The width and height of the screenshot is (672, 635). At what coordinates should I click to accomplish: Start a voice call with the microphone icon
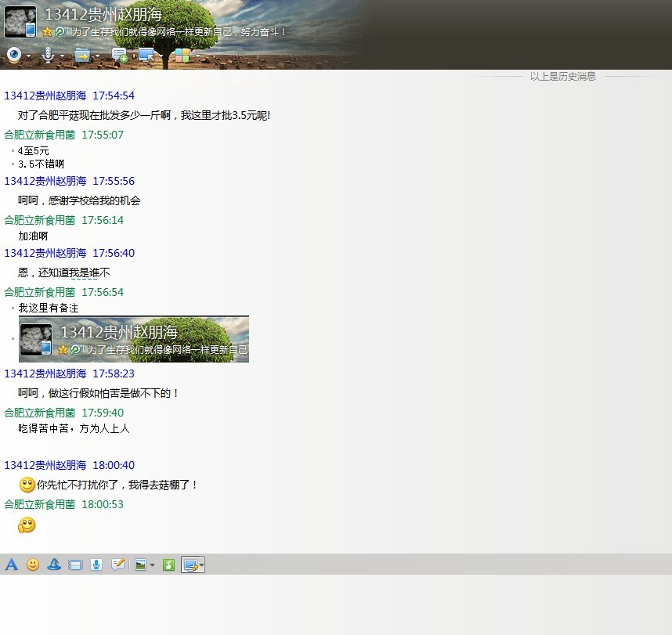click(49, 55)
